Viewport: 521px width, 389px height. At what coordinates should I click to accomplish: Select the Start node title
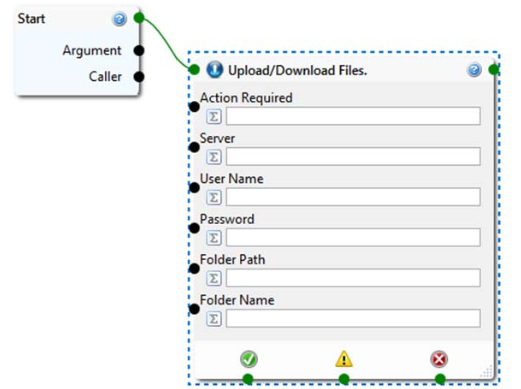tap(31, 19)
